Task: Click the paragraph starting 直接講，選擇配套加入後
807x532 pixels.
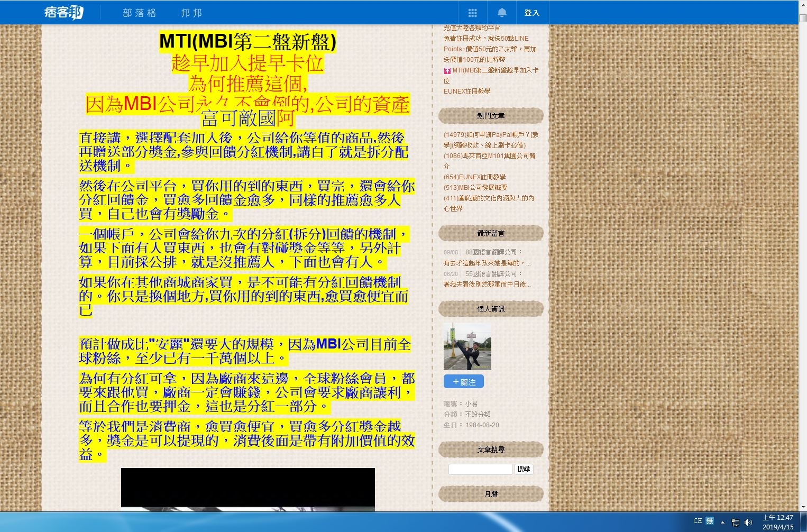Action: pyautogui.click(x=244, y=152)
